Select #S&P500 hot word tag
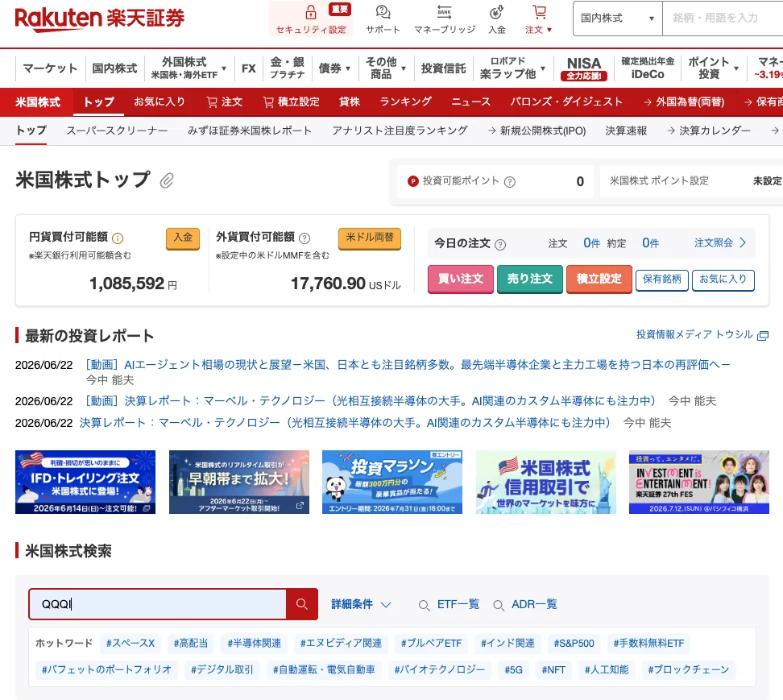783x700 pixels. (x=574, y=644)
